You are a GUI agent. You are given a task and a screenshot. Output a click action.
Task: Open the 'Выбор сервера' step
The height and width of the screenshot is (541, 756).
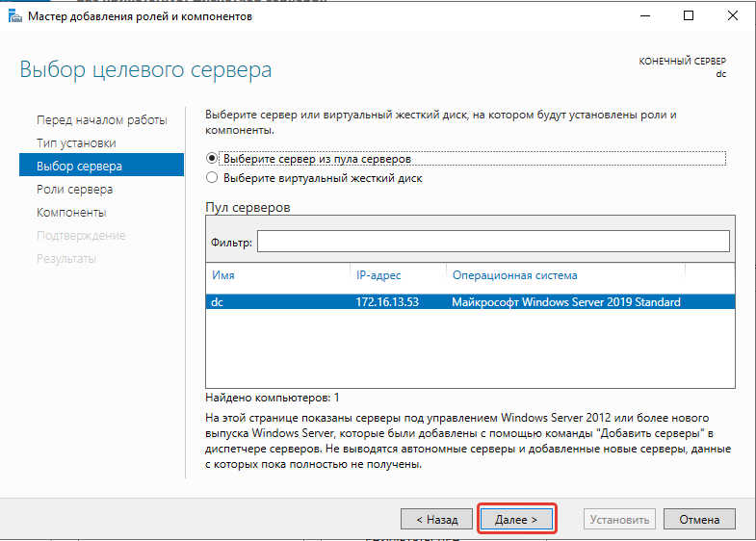(x=102, y=165)
